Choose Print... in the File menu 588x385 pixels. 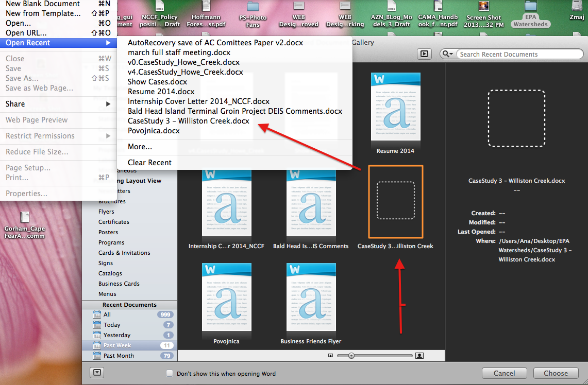coord(59,178)
